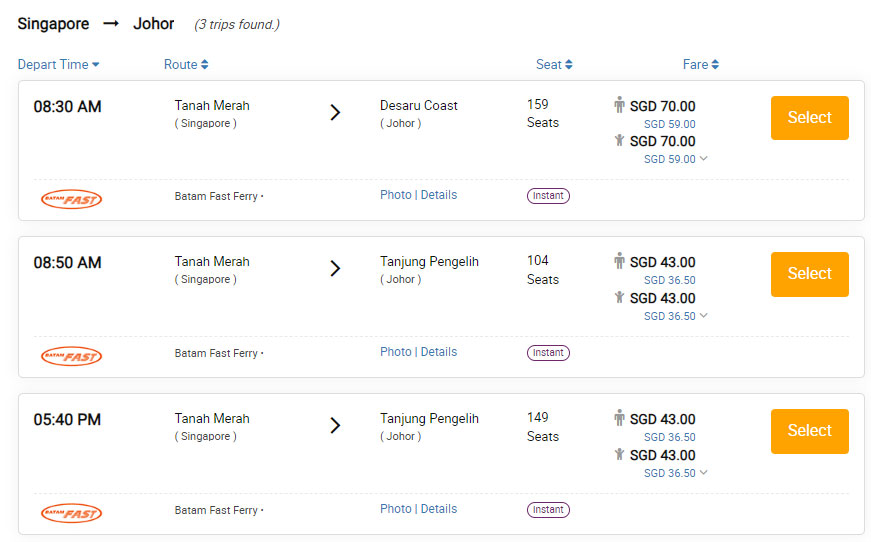
Task: Click the child fare icon of 08:50 AM trip
Action: tap(619, 298)
